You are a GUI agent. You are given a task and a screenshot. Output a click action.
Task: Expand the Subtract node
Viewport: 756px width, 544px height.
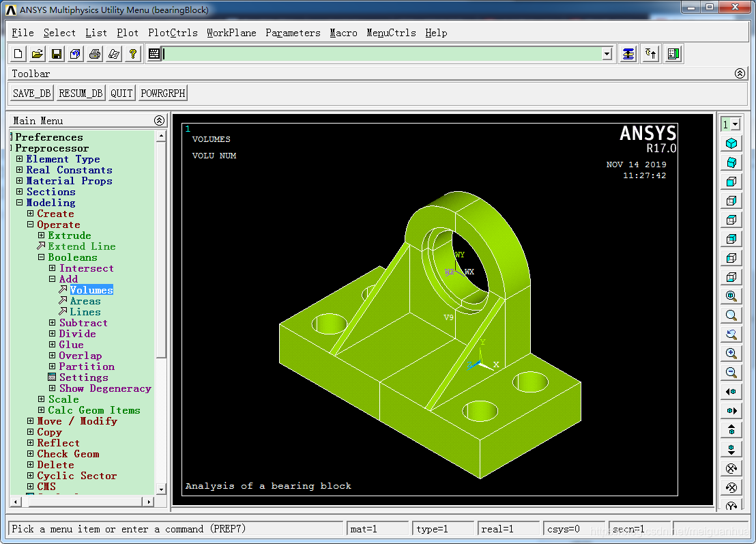pyautogui.click(x=52, y=323)
